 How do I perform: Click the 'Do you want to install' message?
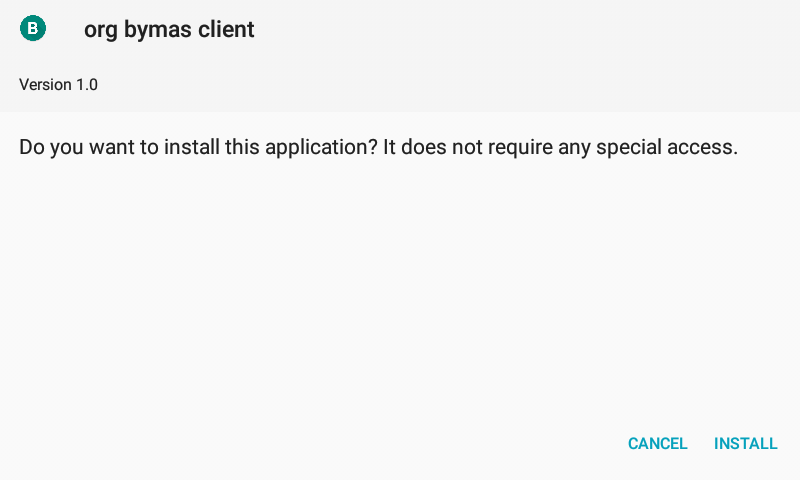pos(379,147)
